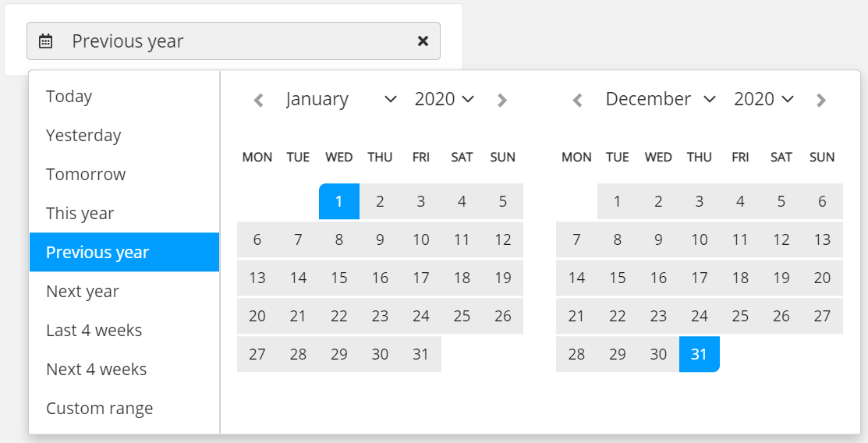Select highlighted December 31 end date
Image resolution: width=868 pixels, height=443 pixels.
click(699, 354)
